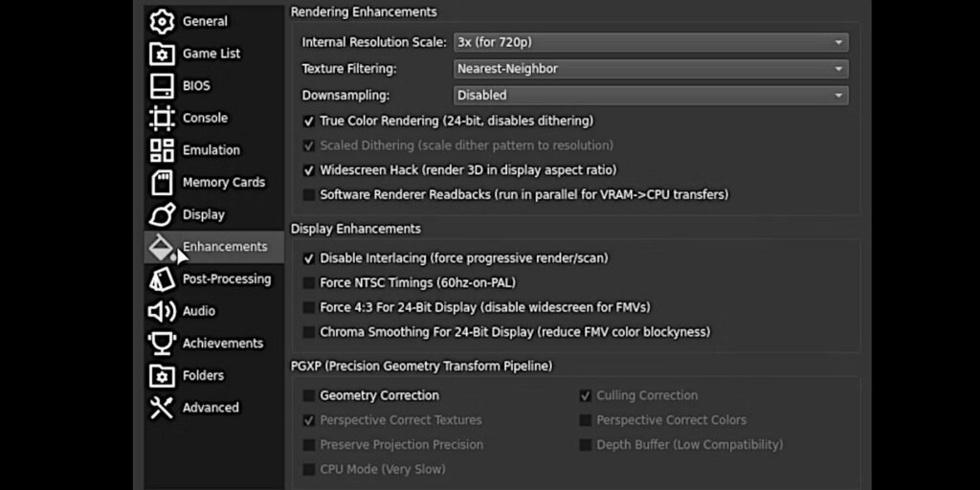Screen dimensions: 980x490
Task: Open General settings gear icon
Action: click(x=162, y=21)
